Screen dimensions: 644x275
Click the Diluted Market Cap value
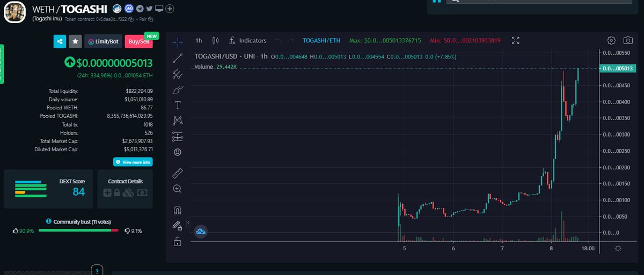point(138,149)
